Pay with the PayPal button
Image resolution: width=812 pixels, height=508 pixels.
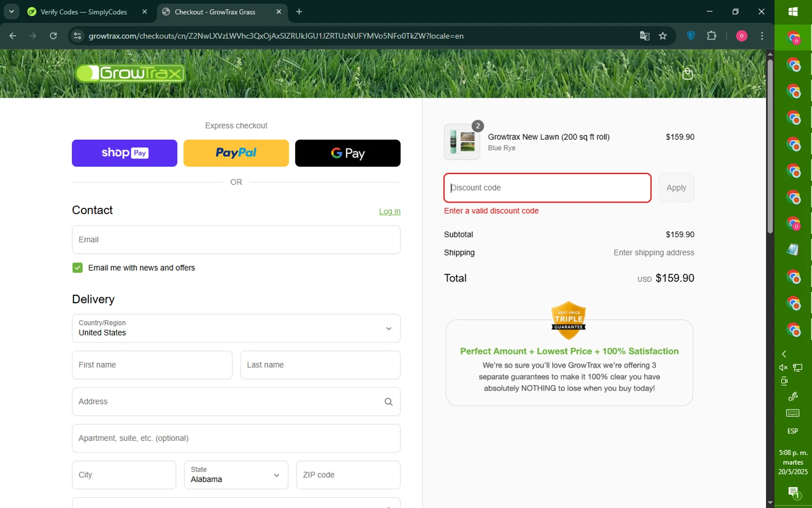(x=236, y=153)
